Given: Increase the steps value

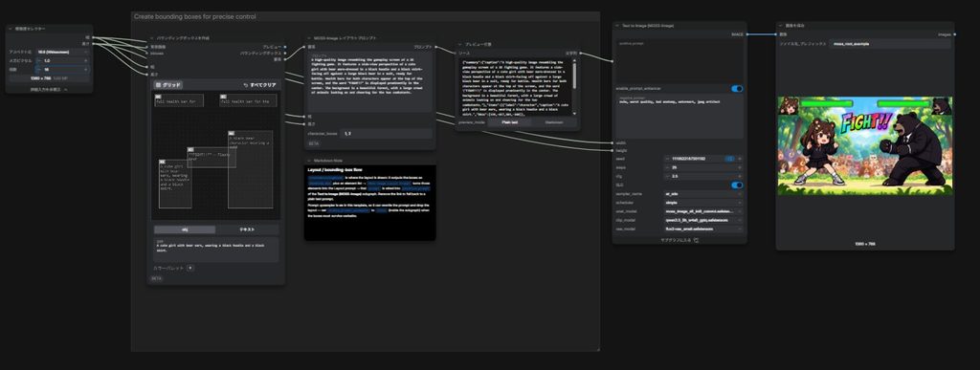Looking at the screenshot, I should [740, 168].
